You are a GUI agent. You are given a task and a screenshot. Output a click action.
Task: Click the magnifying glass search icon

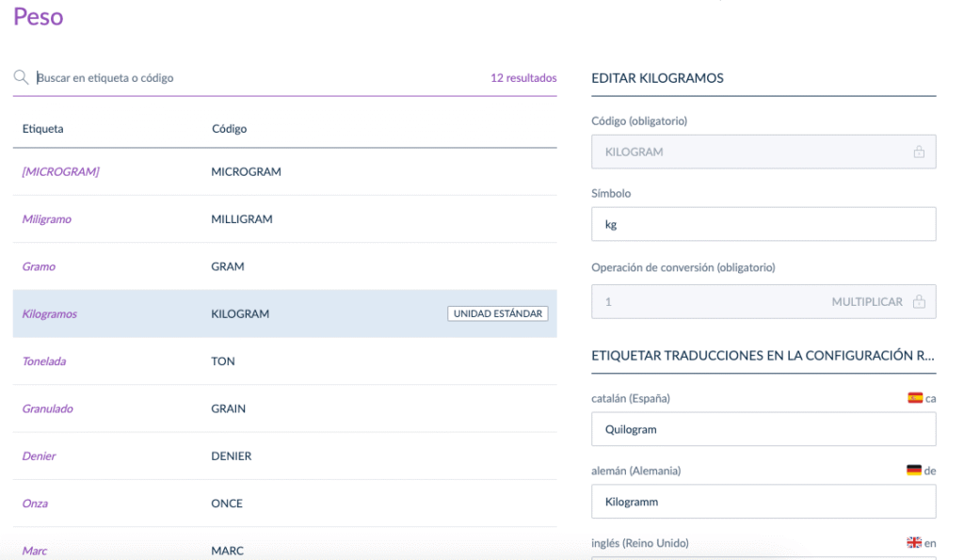click(21, 77)
